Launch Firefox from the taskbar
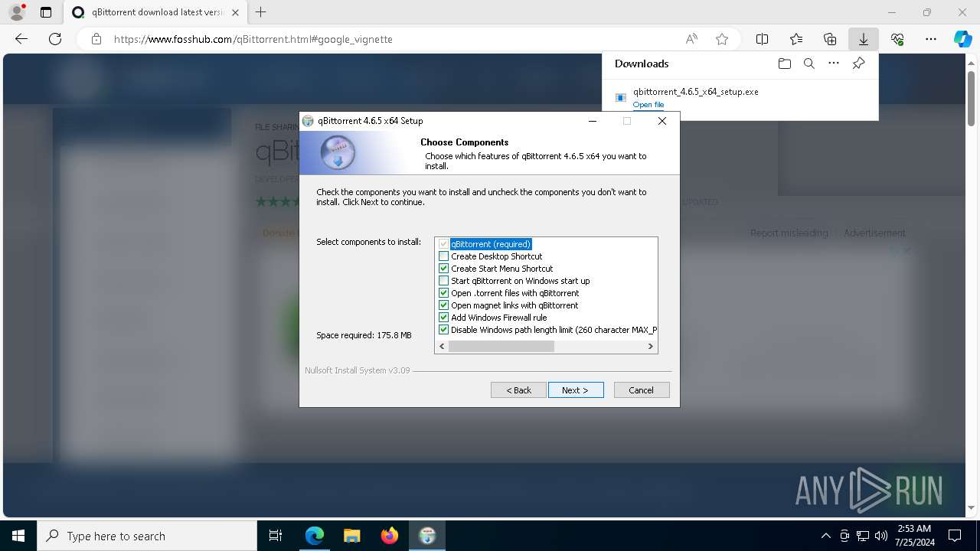Viewport: 980px width, 551px height. point(389,536)
